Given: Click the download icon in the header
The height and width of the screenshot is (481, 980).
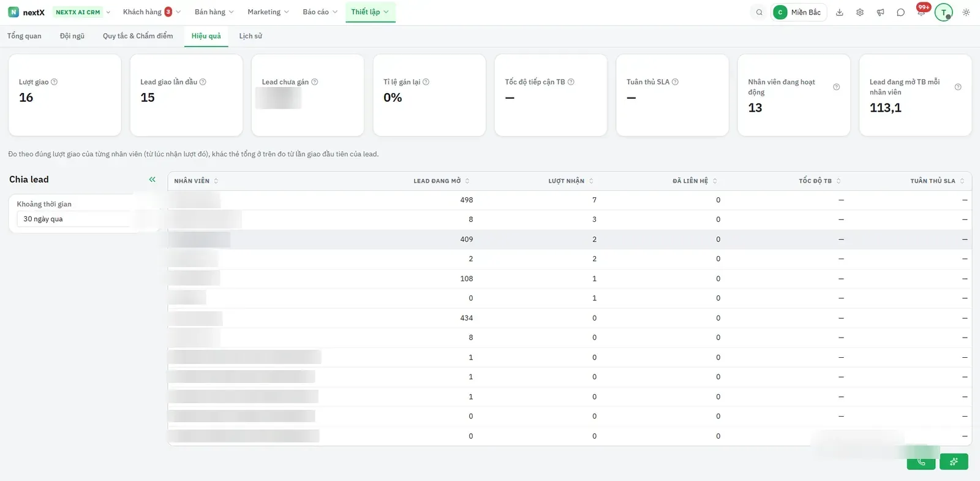Looking at the screenshot, I should (840, 12).
